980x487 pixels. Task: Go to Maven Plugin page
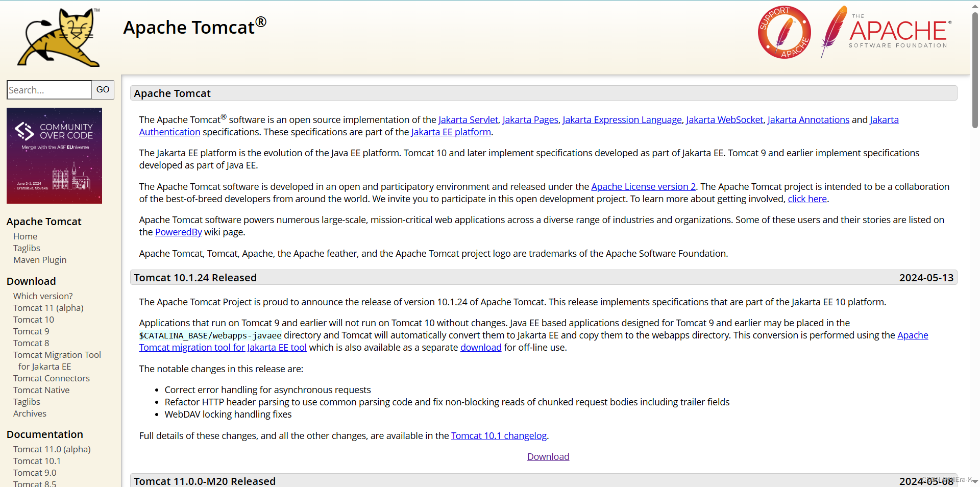click(x=40, y=260)
